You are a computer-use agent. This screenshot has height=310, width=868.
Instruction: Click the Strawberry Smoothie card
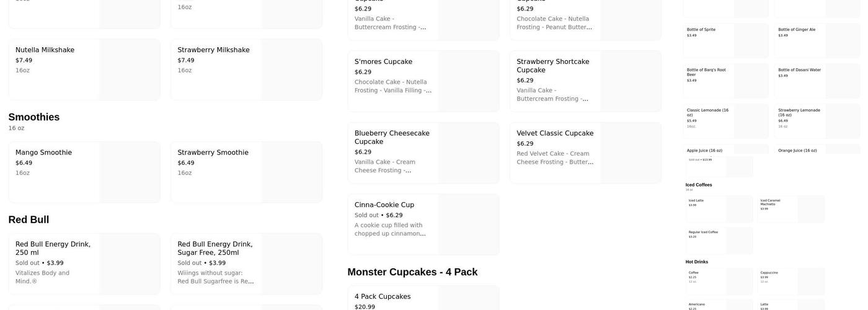[246, 172]
